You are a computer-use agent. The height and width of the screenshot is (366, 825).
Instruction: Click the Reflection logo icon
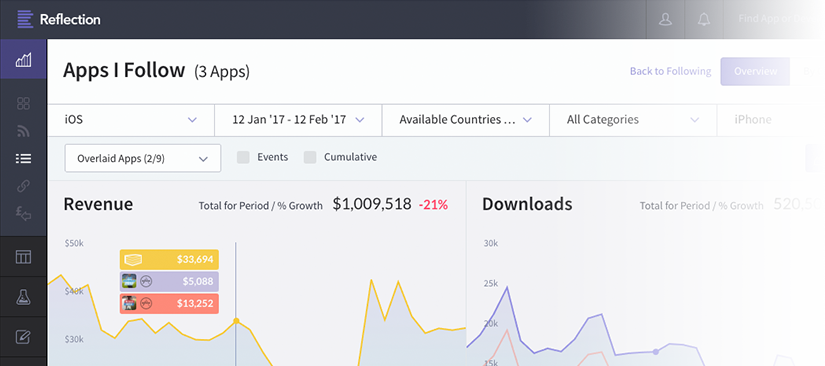click(25, 19)
